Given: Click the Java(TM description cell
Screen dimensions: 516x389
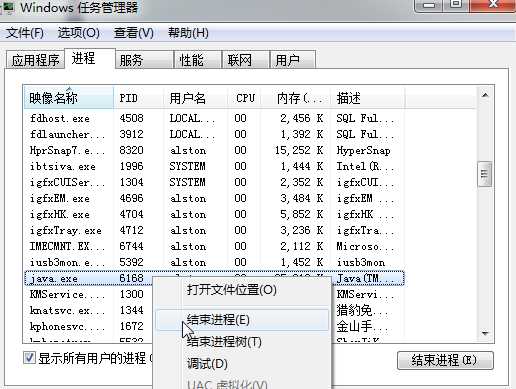Looking at the screenshot, I should [x=365, y=278].
